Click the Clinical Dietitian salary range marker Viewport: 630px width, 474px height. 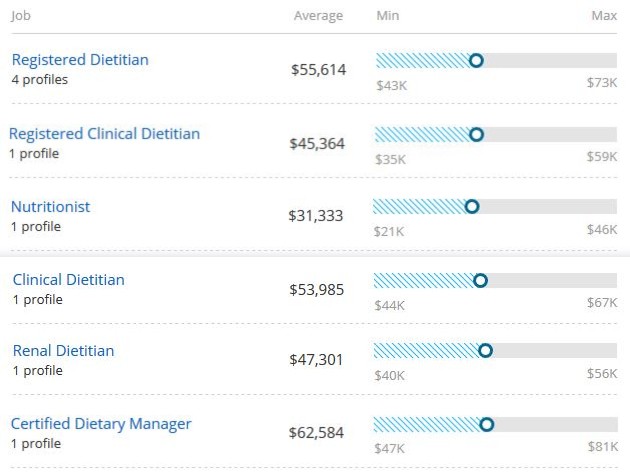[x=480, y=281]
